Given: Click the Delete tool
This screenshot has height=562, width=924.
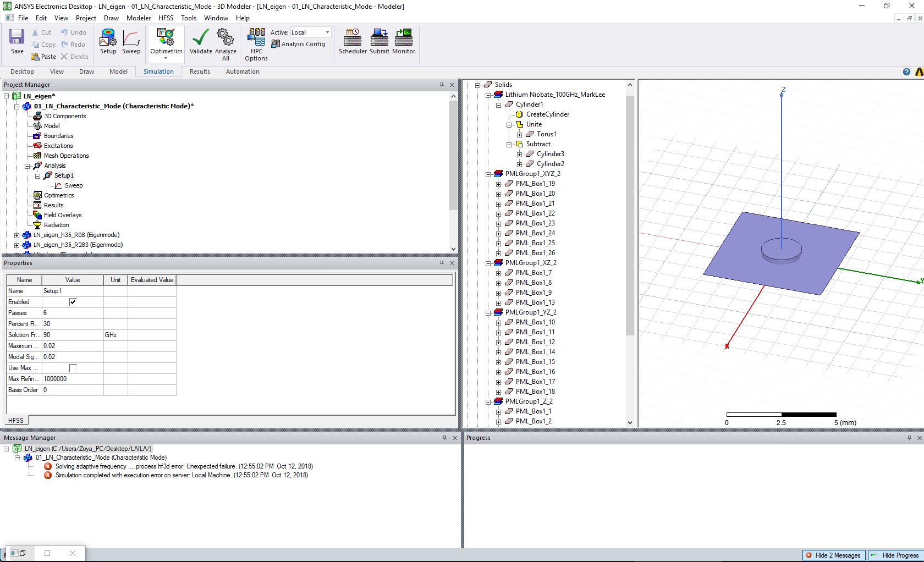Looking at the screenshot, I should [x=75, y=57].
